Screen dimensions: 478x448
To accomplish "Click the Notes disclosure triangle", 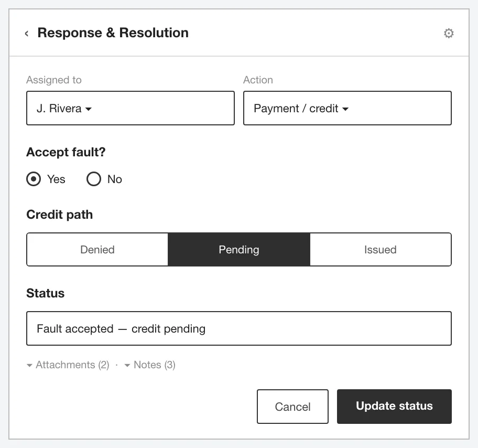I will pos(127,365).
